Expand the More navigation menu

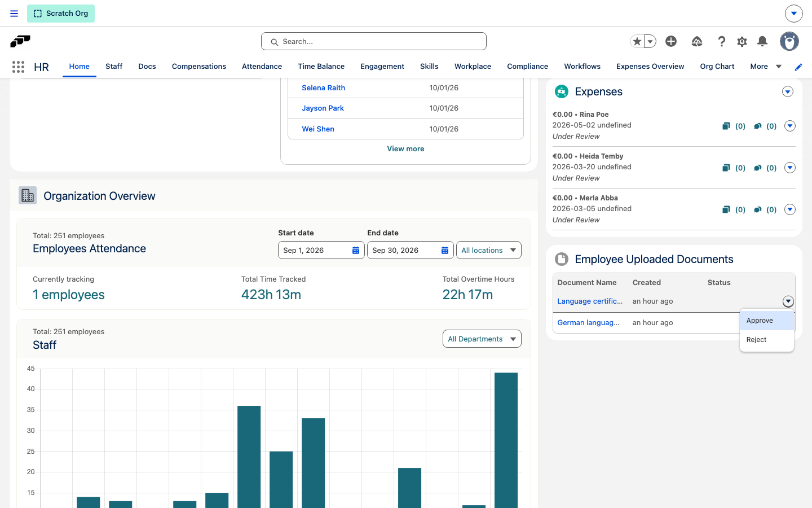click(766, 67)
